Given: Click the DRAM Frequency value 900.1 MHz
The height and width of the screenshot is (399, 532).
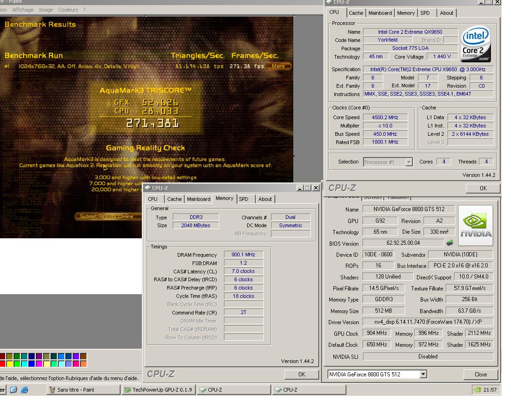Looking at the screenshot, I should point(243,254).
